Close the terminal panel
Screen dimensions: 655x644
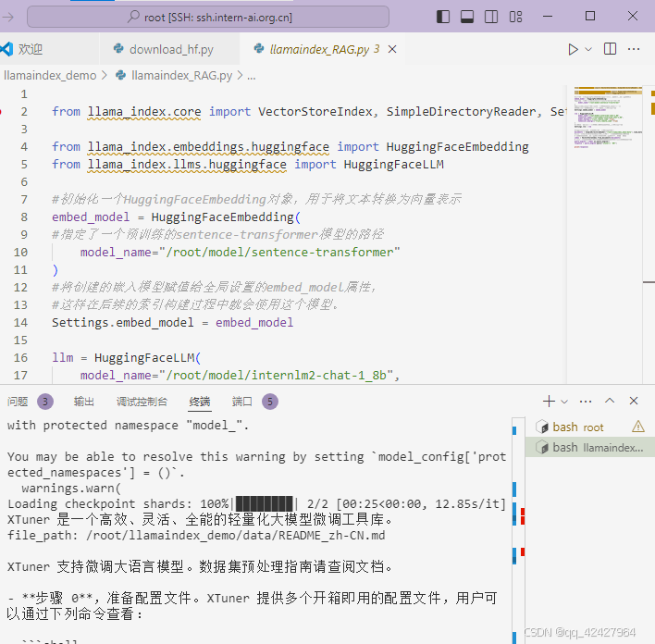634,401
